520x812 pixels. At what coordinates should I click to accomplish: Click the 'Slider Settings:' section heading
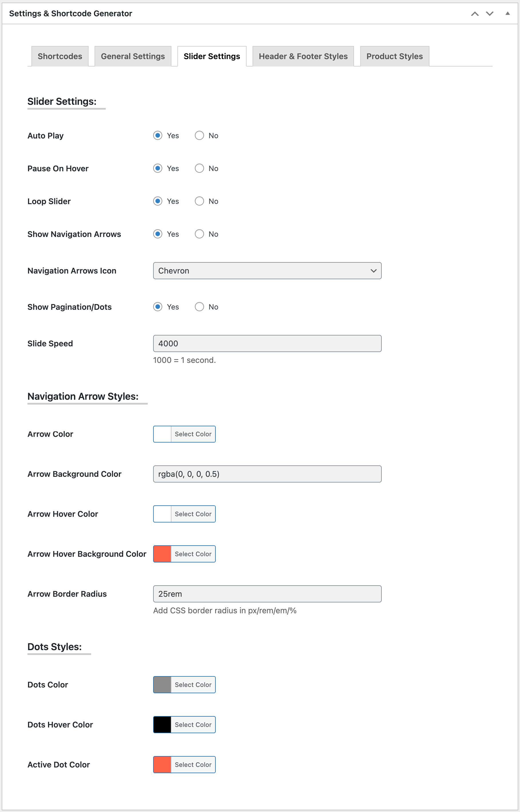[62, 102]
